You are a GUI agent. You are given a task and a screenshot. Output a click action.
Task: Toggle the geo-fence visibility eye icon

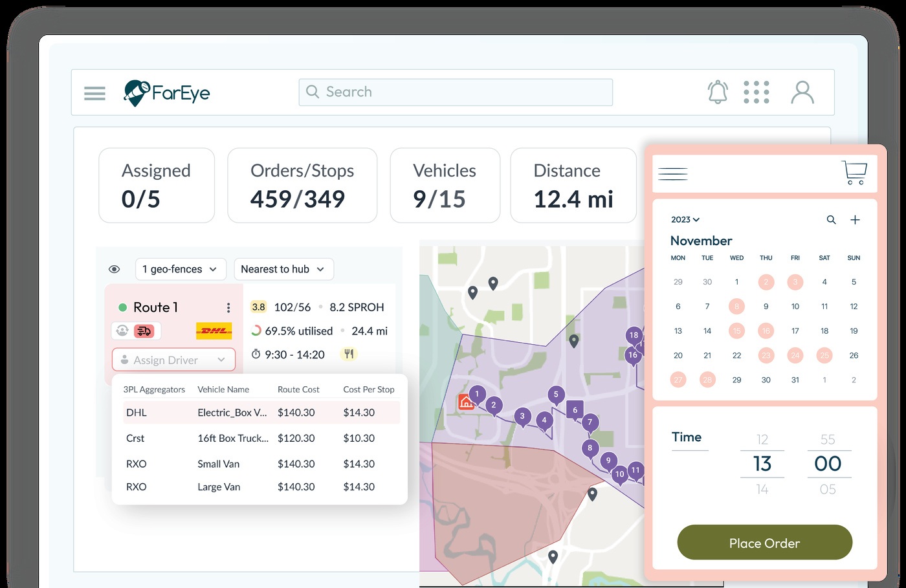click(115, 268)
